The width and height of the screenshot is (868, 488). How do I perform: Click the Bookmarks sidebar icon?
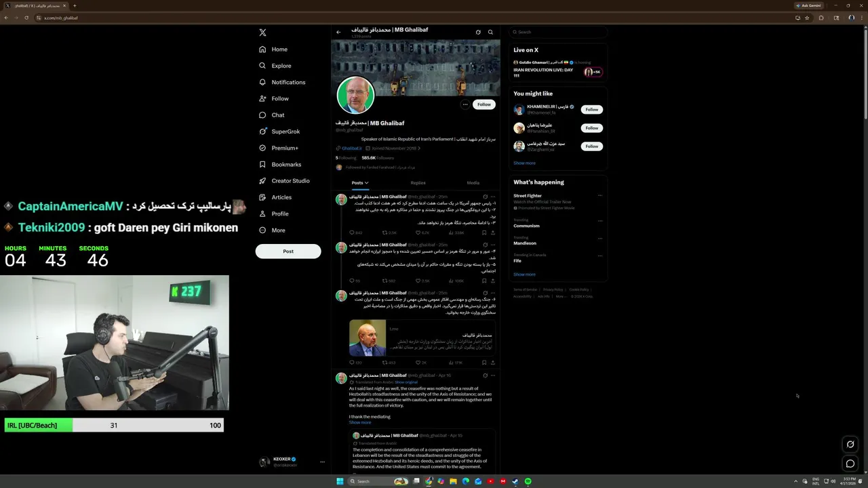coord(262,164)
